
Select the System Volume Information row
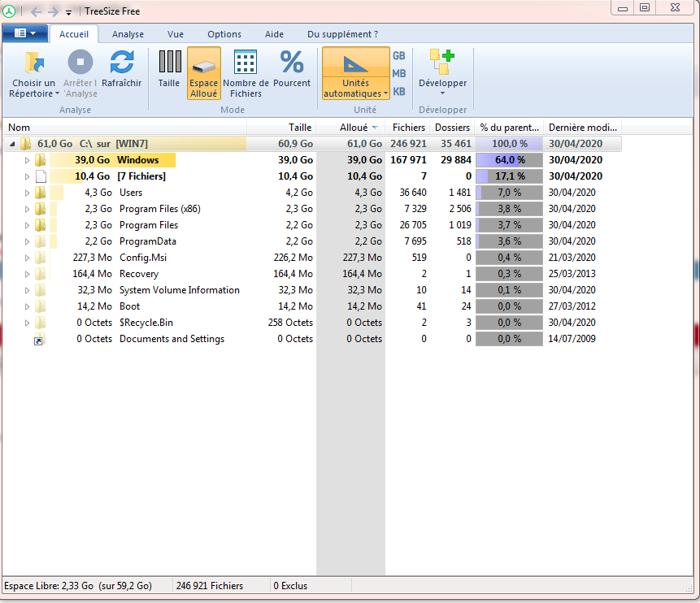tap(312, 290)
